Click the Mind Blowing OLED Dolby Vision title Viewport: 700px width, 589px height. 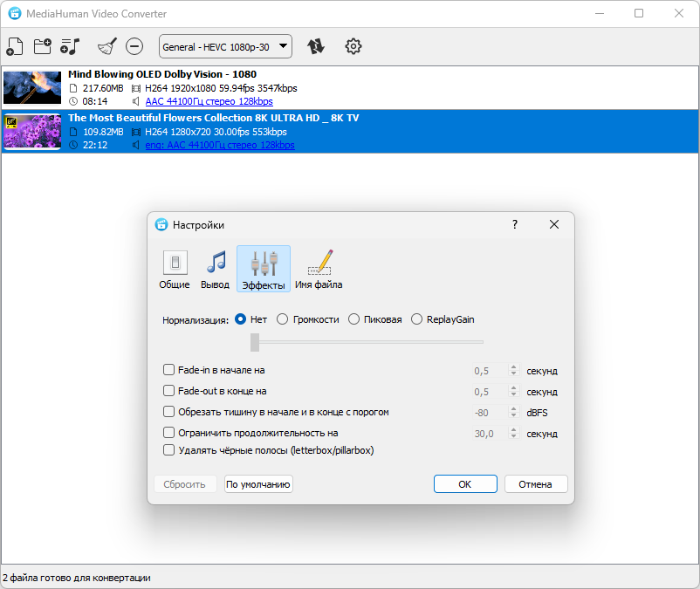tap(162, 74)
